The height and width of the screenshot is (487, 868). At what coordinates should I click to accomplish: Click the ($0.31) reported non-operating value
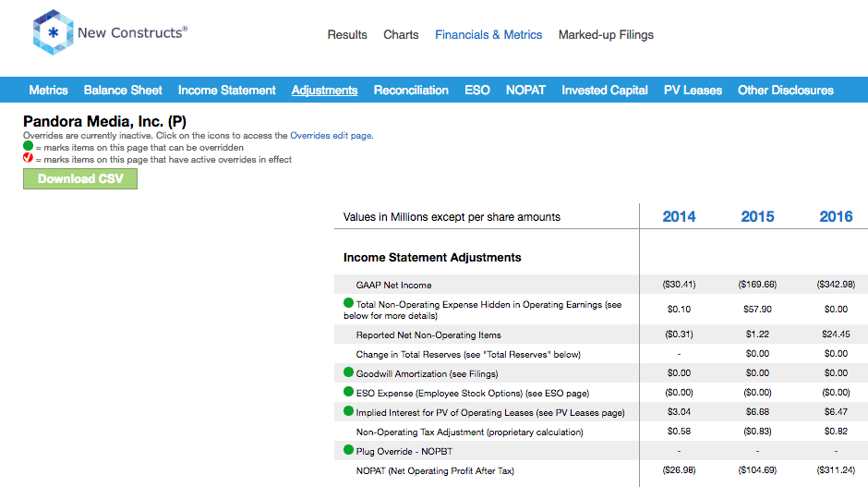click(679, 335)
